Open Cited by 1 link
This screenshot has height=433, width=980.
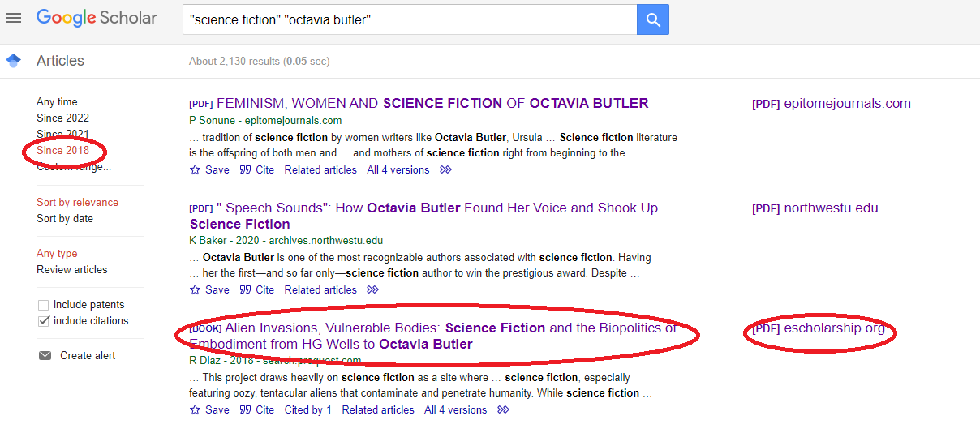(308, 410)
